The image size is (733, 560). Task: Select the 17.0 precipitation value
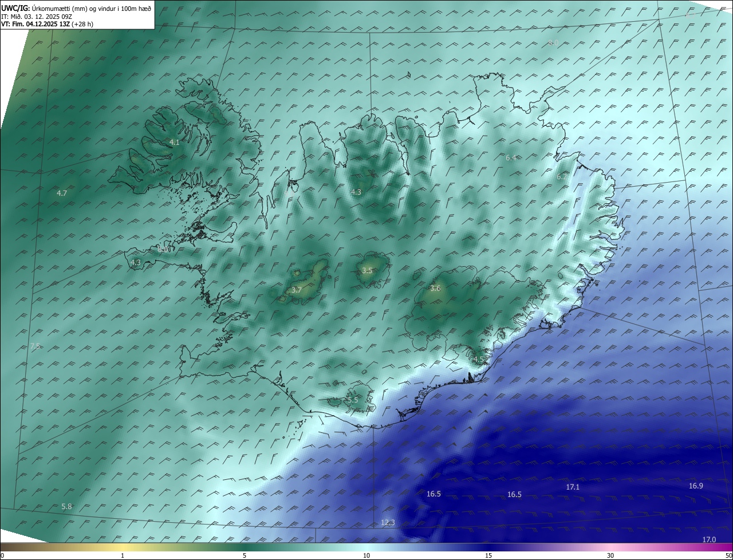click(x=709, y=539)
